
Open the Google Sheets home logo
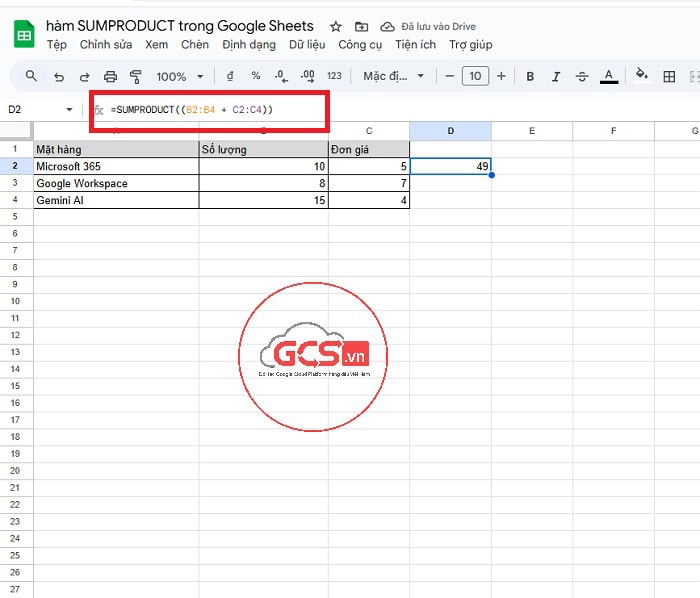pyautogui.click(x=23, y=35)
